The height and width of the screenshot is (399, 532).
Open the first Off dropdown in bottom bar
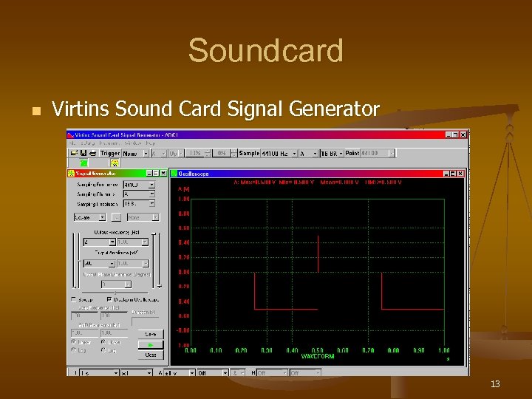213,373
